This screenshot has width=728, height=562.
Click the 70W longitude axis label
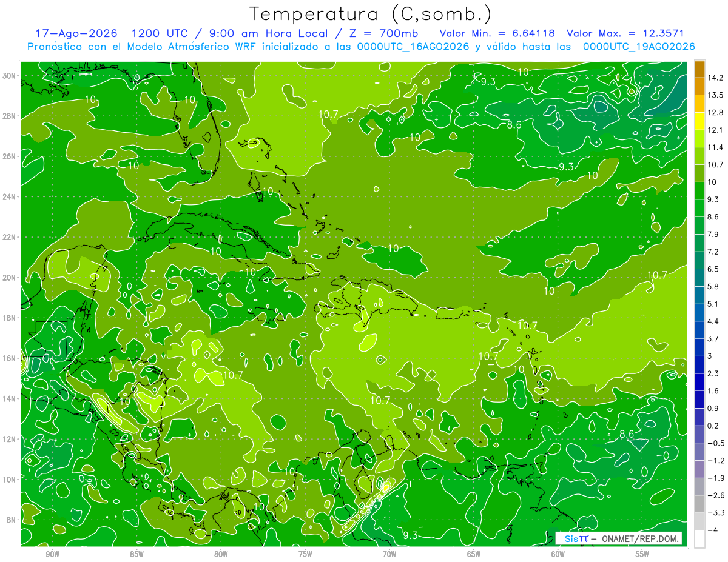click(389, 554)
